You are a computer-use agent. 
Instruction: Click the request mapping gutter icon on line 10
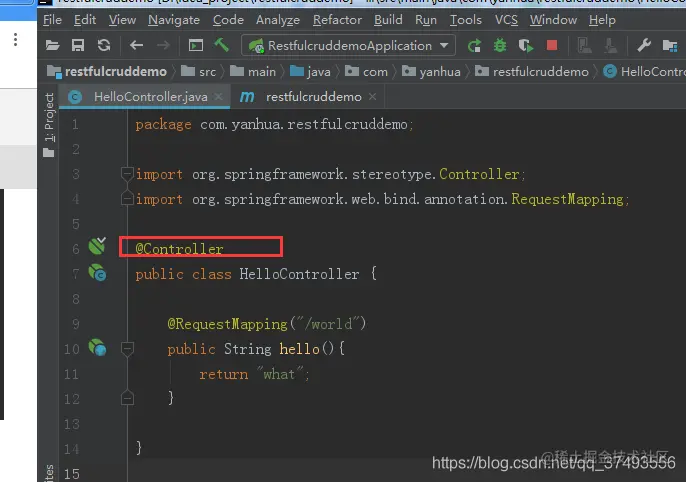pyautogui.click(x=97, y=348)
